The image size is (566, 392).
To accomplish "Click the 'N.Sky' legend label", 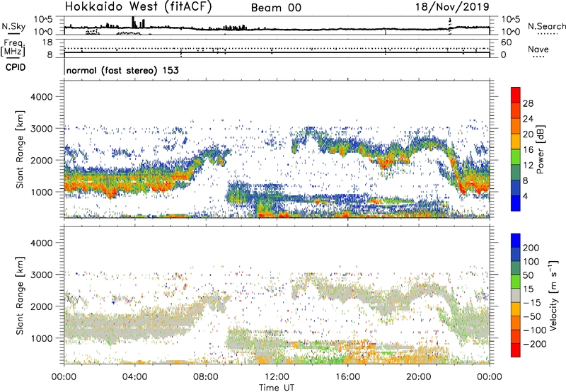I will [13, 26].
